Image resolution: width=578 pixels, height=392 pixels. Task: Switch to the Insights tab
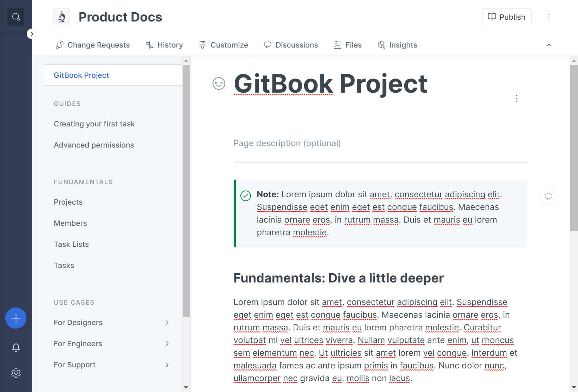[397, 45]
